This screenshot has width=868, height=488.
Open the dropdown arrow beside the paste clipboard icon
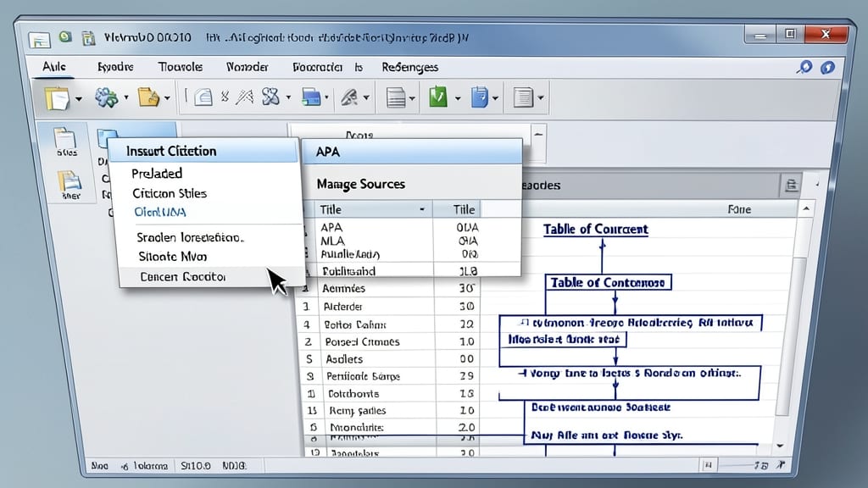[79, 99]
